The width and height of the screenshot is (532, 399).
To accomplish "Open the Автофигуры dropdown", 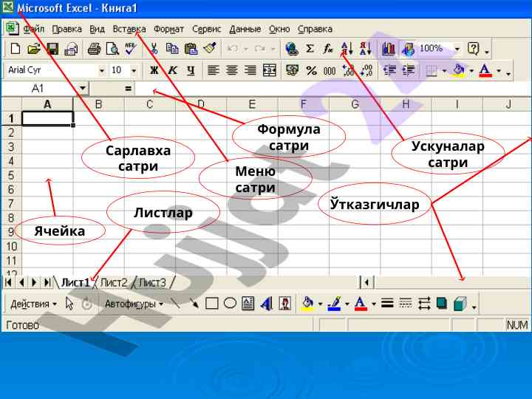I will 134,304.
